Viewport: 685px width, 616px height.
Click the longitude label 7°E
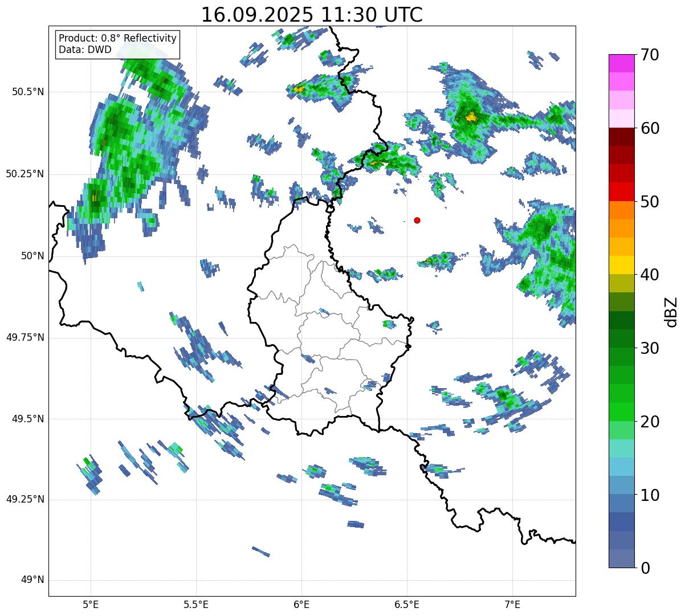(x=512, y=605)
